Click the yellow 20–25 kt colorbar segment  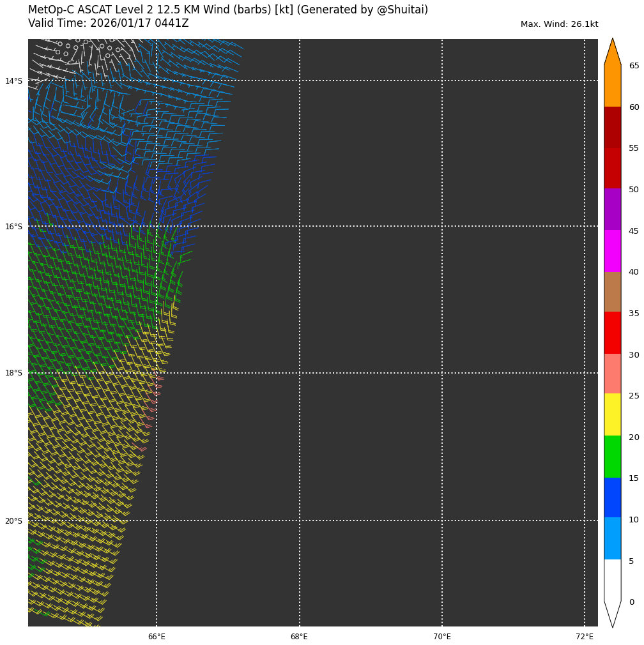[612, 415]
